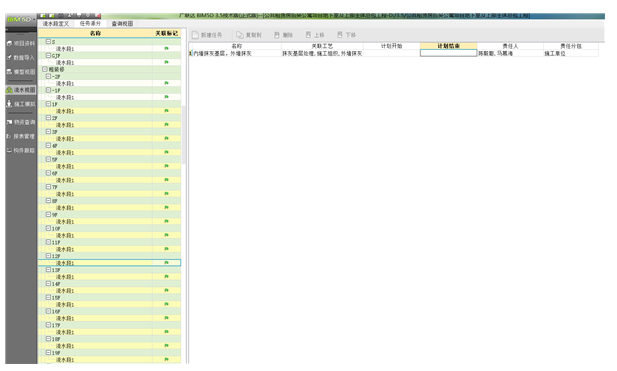
Task: Open 物资查询 in the sidebar
Action: tap(21, 122)
